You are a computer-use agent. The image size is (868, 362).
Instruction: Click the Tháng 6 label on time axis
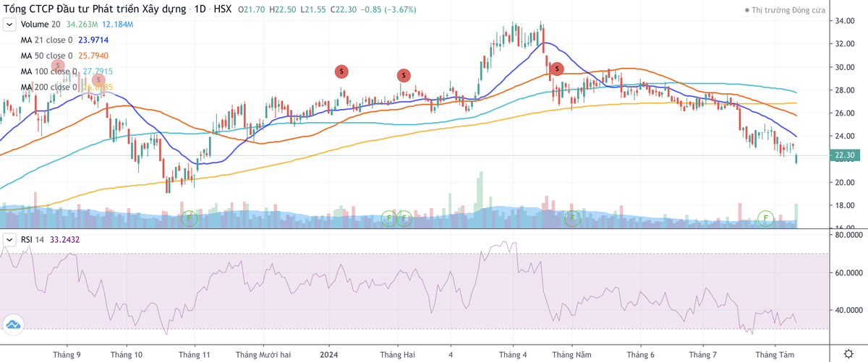[x=641, y=355]
